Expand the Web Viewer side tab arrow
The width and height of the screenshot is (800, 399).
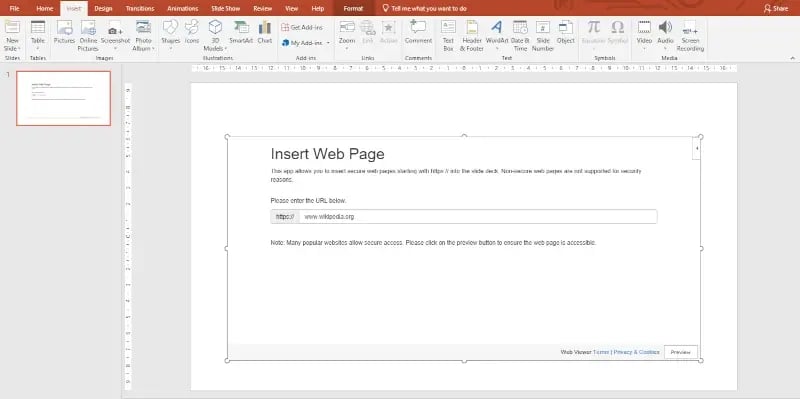click(x=697, y=148)
